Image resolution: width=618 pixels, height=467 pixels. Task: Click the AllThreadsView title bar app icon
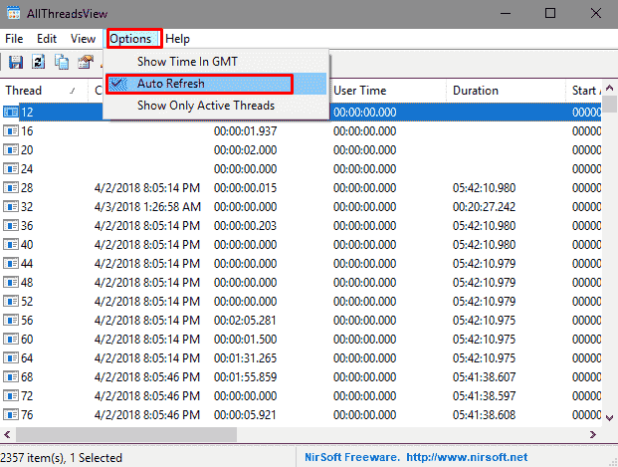click(x=13, y=13)
